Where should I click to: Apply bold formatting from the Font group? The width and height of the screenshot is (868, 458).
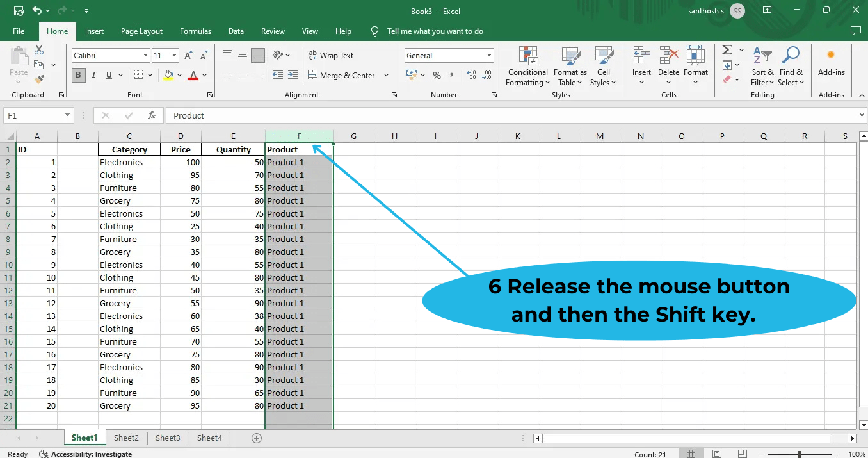tap(77, 74)
